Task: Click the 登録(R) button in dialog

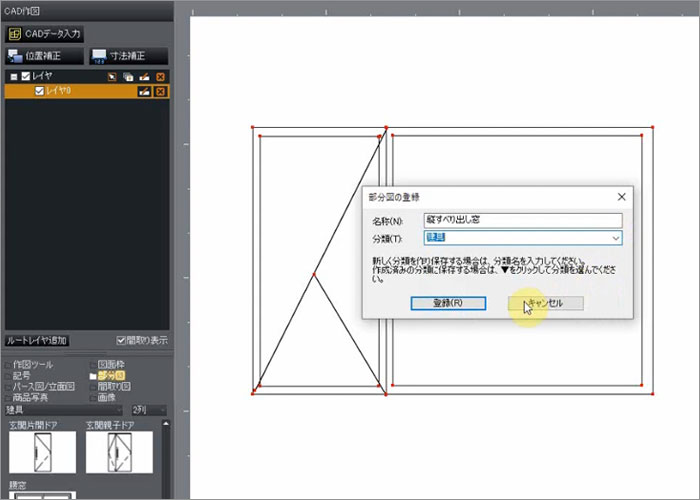Action: [x=448, y=303]
